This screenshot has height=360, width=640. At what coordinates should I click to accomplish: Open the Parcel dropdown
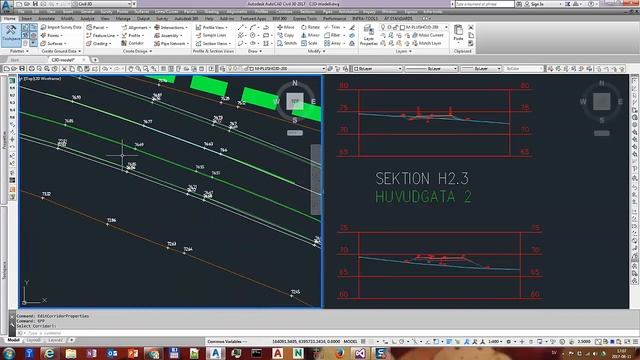pos(97,27)
